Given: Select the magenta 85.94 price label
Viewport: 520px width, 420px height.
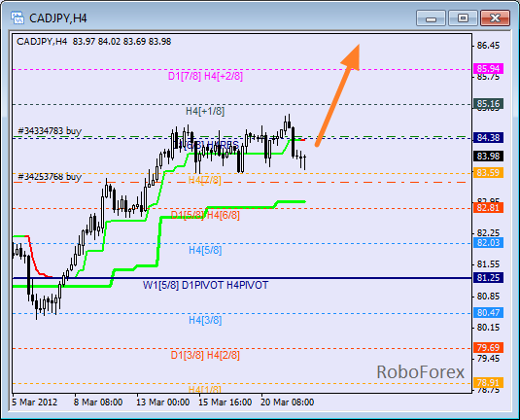Looking at the screenshot, I should [489, 69].
